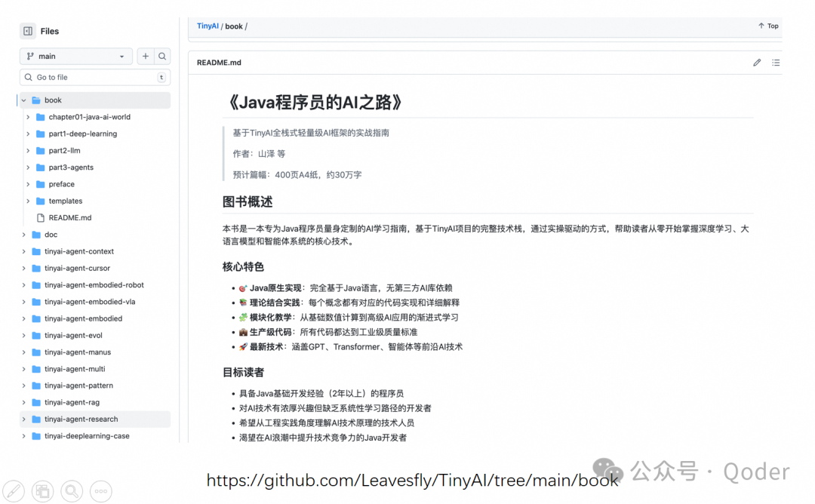Focus the Go to file input
Image resolution: width=815 pixels, height=504 pixels.
pos(95,78)
